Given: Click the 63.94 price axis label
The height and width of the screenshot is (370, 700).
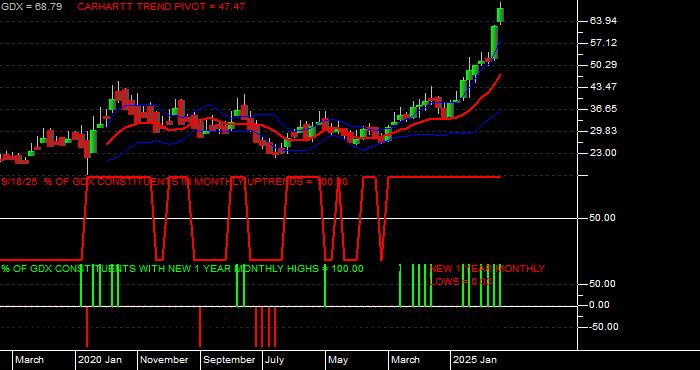Looking at the screenshot, I should point(602,21).
